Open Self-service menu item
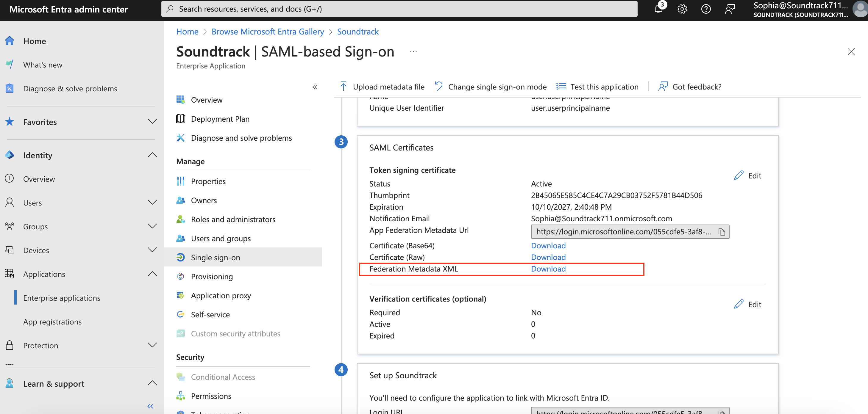 [210, 314]
